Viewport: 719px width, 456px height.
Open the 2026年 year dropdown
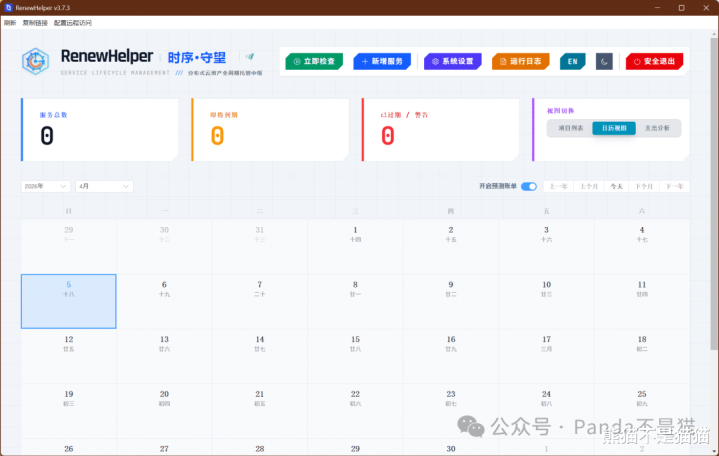45,186
